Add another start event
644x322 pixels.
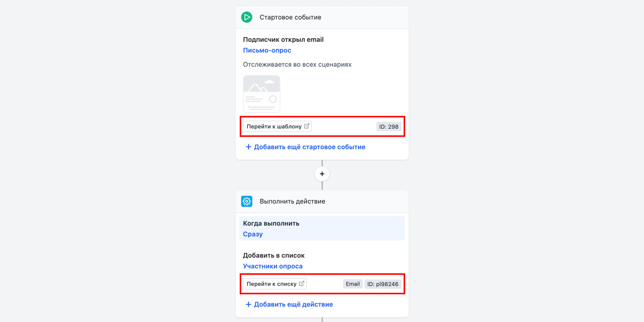click(x=309, y=147)
